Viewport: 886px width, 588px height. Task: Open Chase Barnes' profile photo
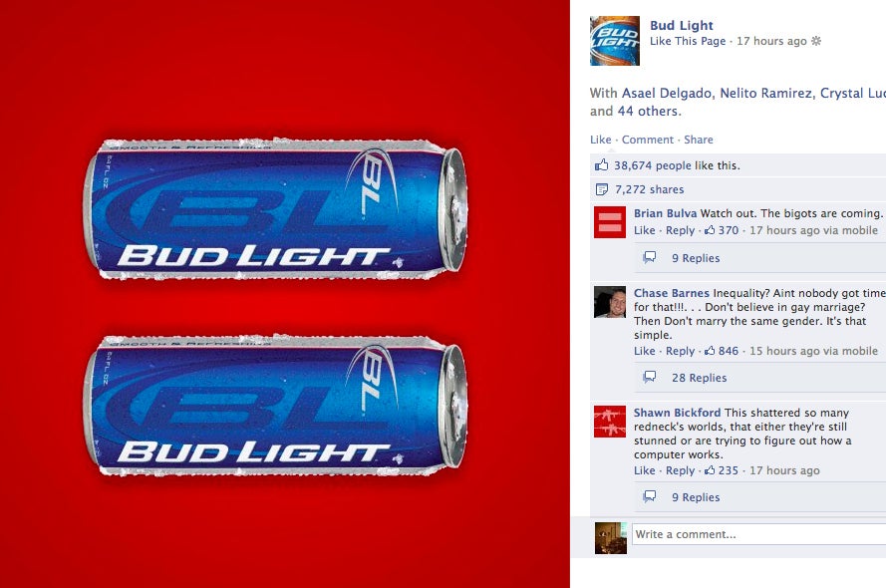pos(610,302)
